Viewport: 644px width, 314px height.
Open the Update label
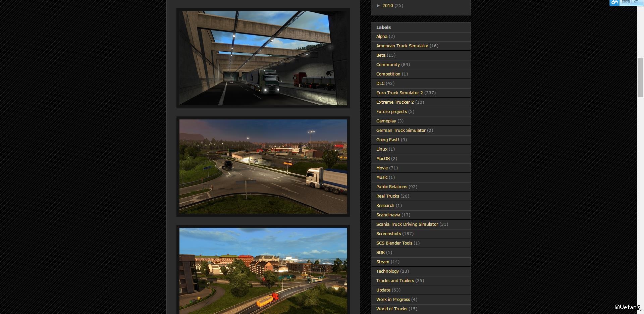[x=383, y=290]
